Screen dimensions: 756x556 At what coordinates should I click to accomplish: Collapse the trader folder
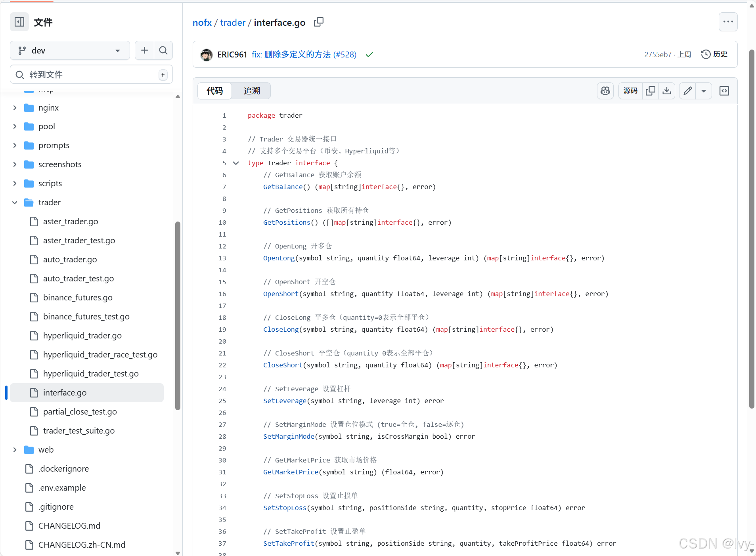tap(15, 203)
